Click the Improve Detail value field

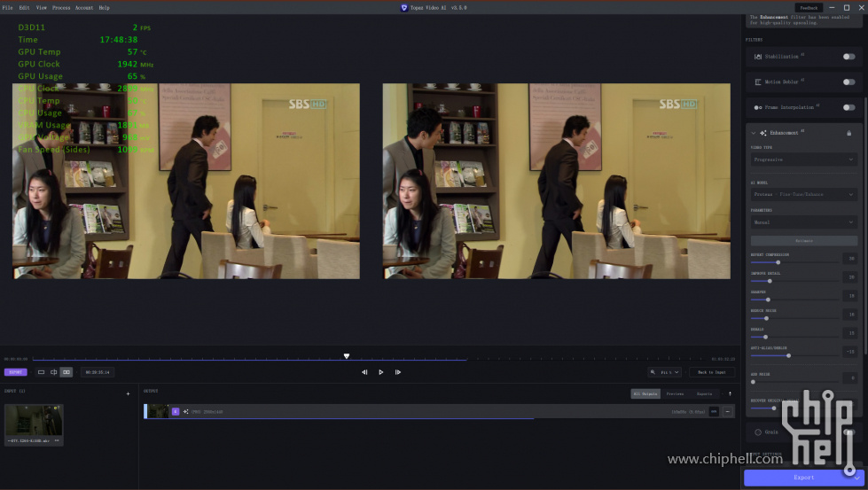(850, 277)
